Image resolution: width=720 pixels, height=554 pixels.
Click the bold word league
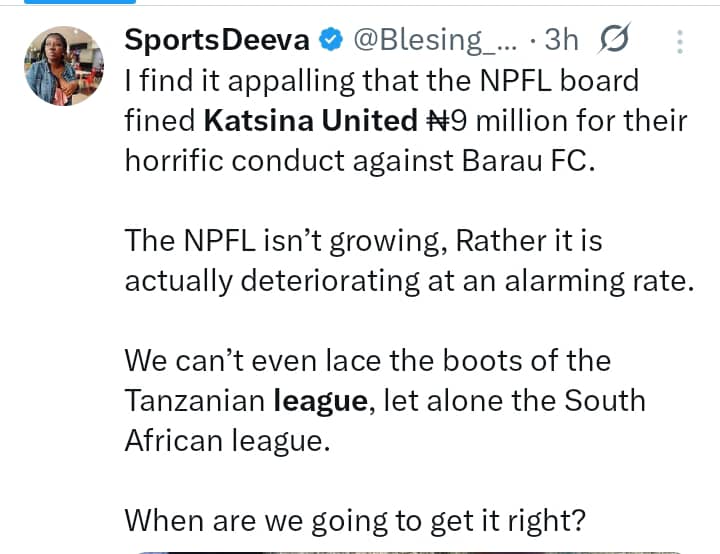pyautogui.click(x=320, y=400)
